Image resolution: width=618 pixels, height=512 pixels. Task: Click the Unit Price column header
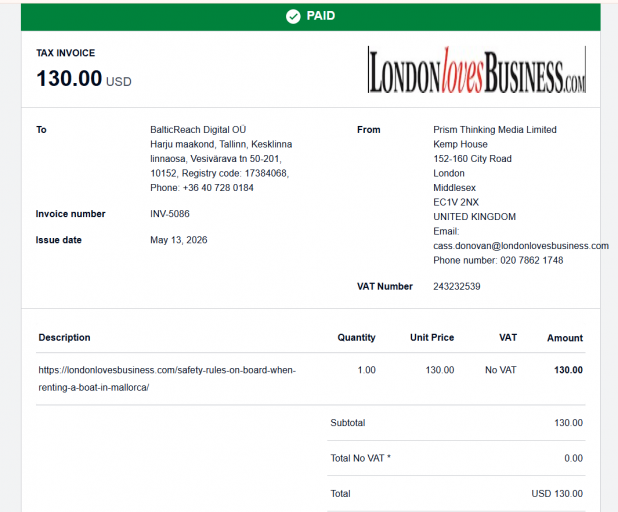pos(432,337)
